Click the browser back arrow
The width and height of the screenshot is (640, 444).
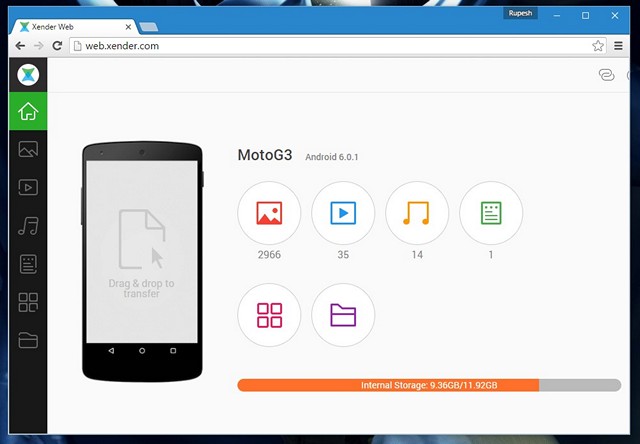pos(20,46)
